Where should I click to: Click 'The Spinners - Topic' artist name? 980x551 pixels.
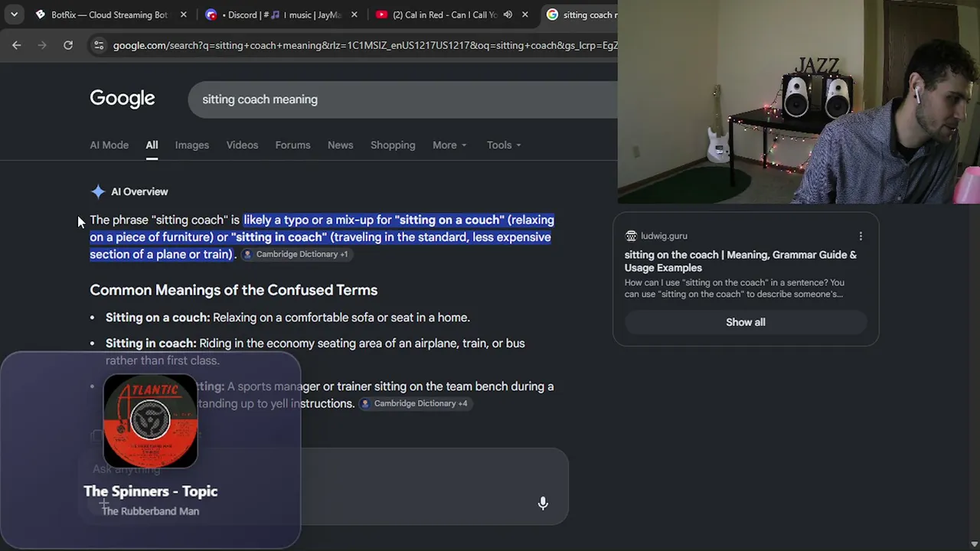[x=151, y=491]
